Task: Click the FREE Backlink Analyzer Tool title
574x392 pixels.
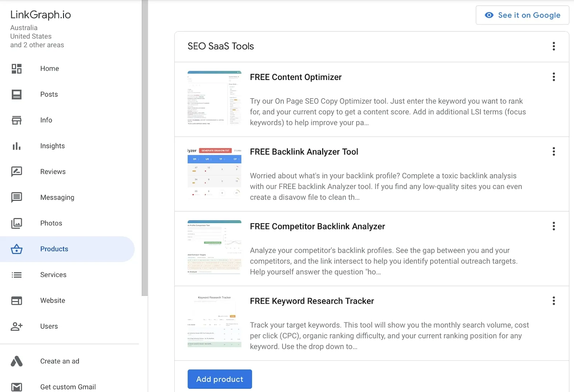Action: click(x=304, y=152)
